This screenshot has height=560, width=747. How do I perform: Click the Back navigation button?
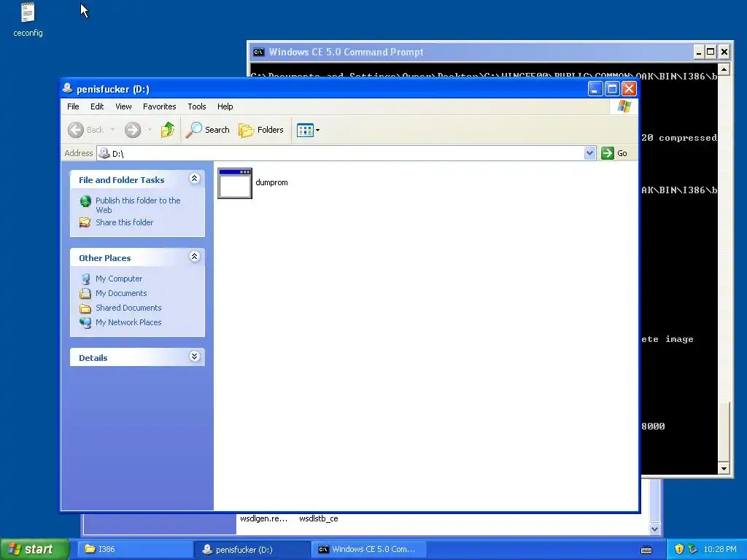(x=86, y=130)
